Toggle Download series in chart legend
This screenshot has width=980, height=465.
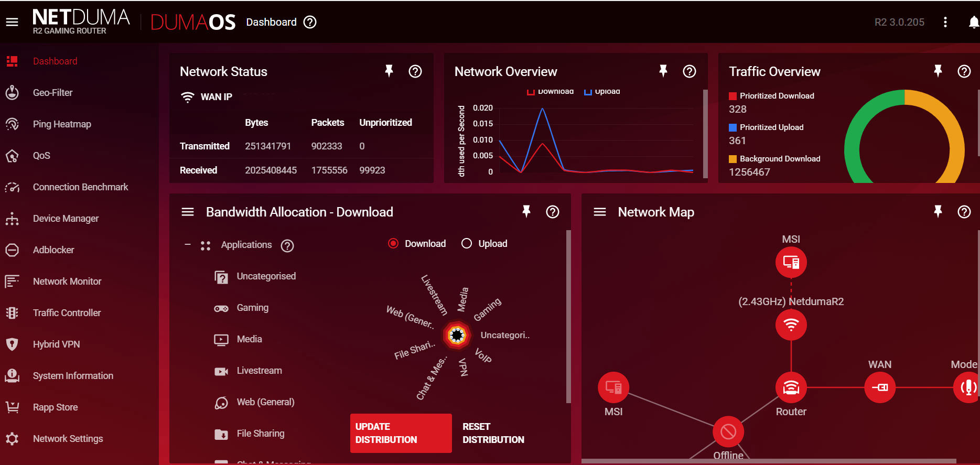coord(550,91)
